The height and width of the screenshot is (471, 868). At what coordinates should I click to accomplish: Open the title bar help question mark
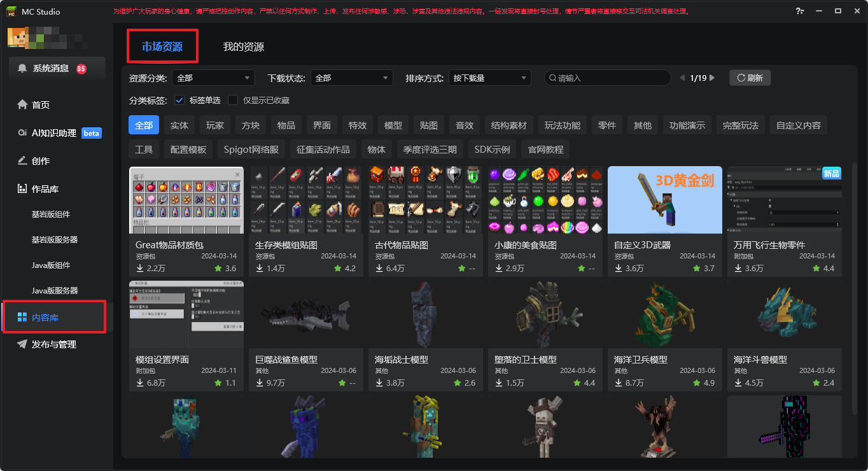799,11
